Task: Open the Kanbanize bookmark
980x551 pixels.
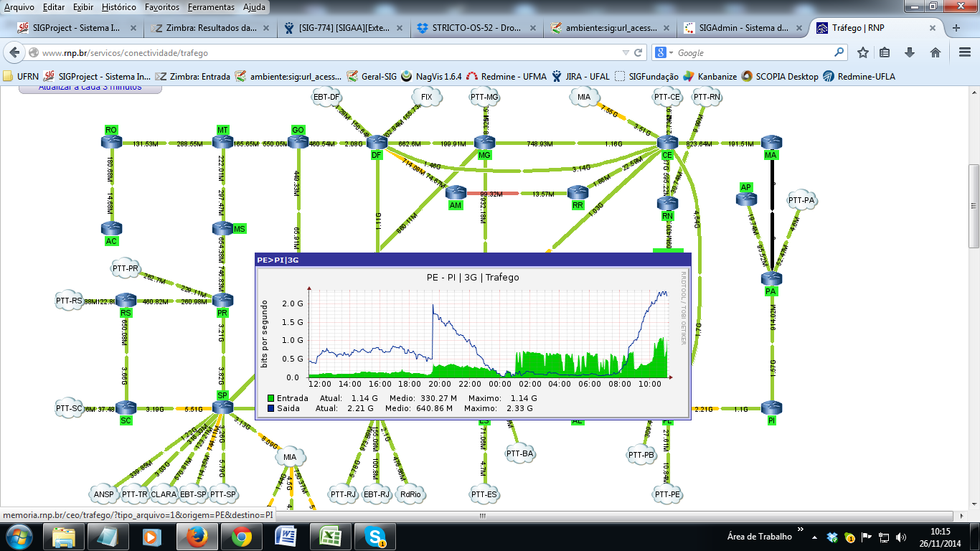Action: [710, 76]
